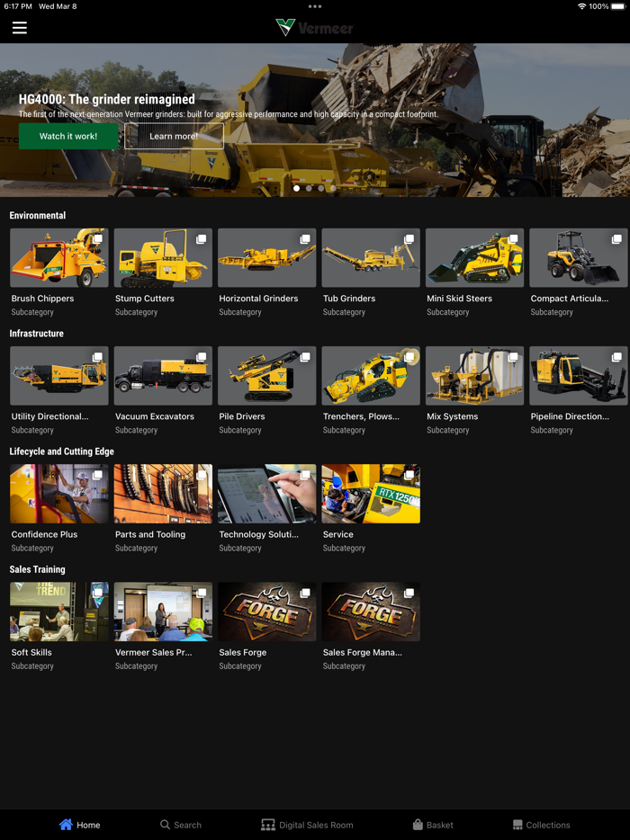Open the Mini Skid Steers thumbnail
The width and height of the screenshot is (630, 840).
point(474,258)
